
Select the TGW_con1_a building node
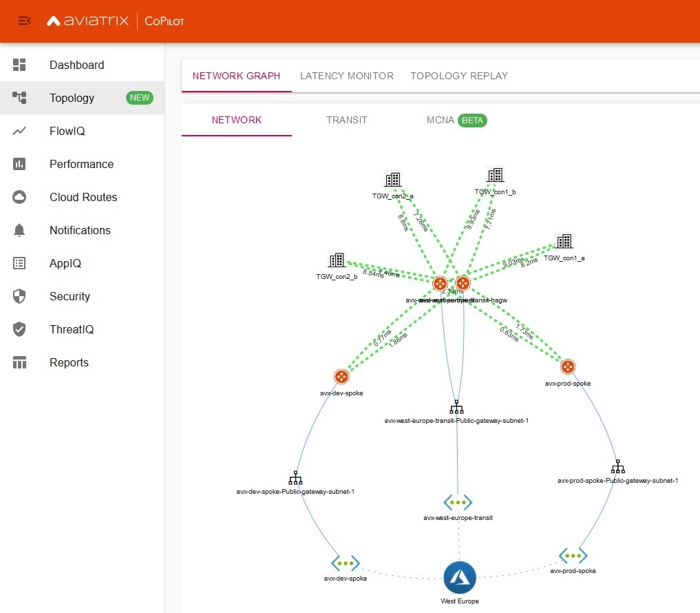pos(564,241)
